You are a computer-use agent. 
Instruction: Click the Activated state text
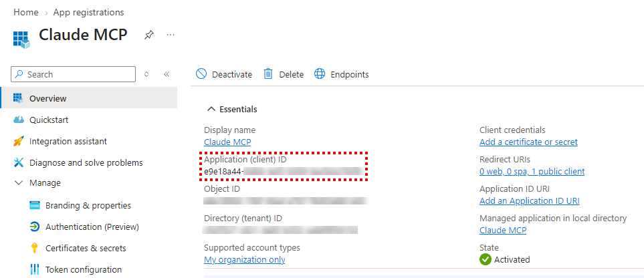512,259
